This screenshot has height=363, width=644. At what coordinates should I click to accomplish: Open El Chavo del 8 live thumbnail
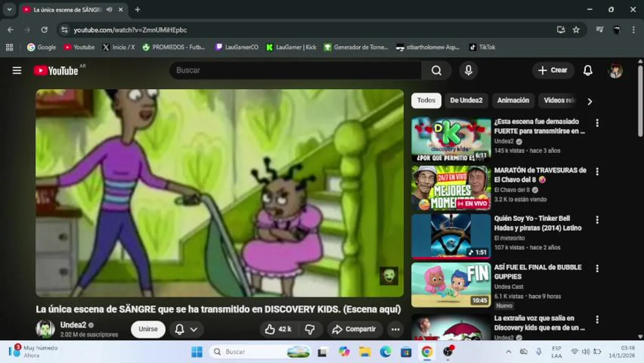[x=451, y=188]
